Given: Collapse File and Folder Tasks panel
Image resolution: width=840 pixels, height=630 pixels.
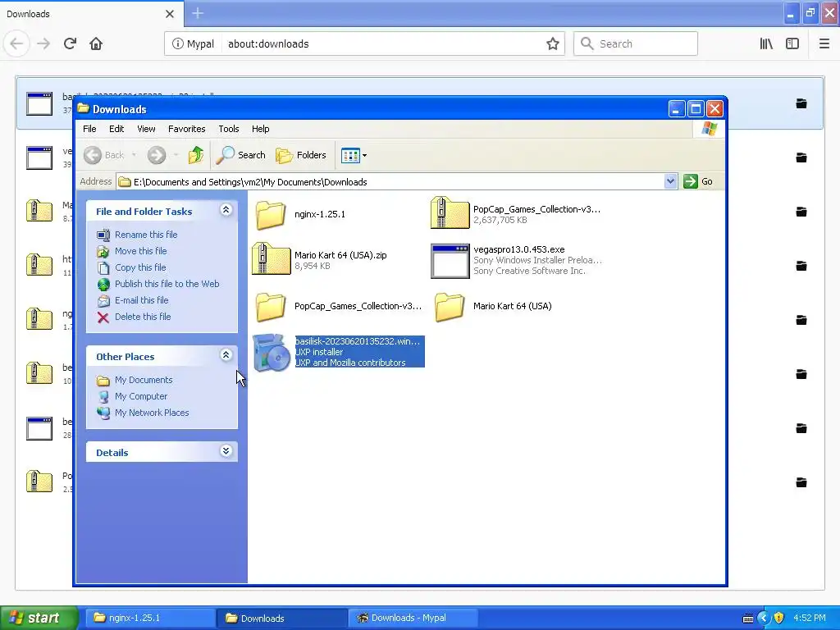Looking at the screenshot, I should point(226,210).
